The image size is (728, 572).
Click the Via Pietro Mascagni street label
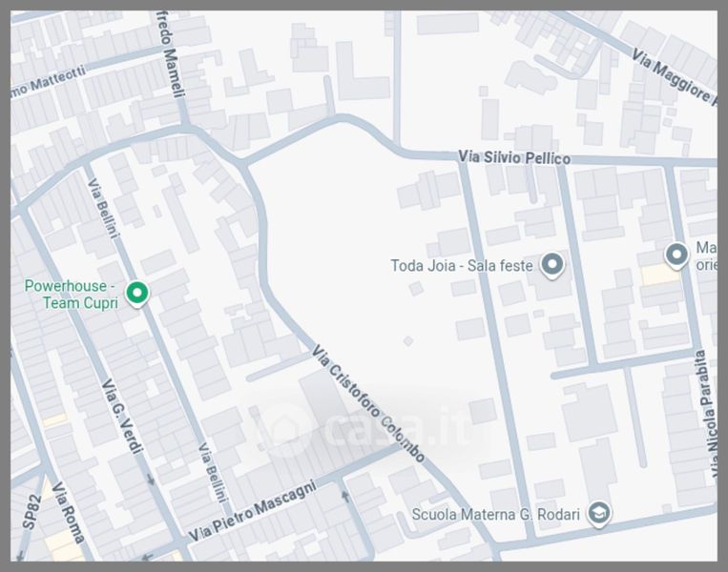click(x=252, y=515)
